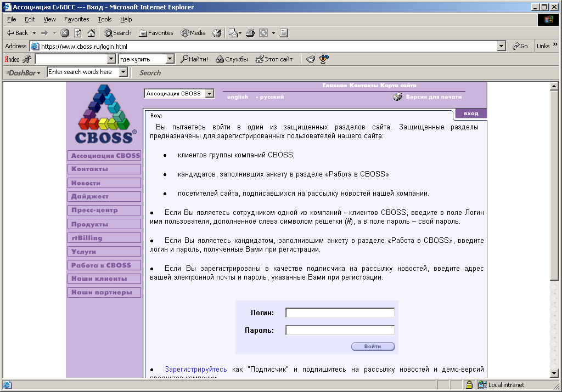Click the Go button
The width and height of the screenshot is (562, 392).
click(x=520, y=46)
